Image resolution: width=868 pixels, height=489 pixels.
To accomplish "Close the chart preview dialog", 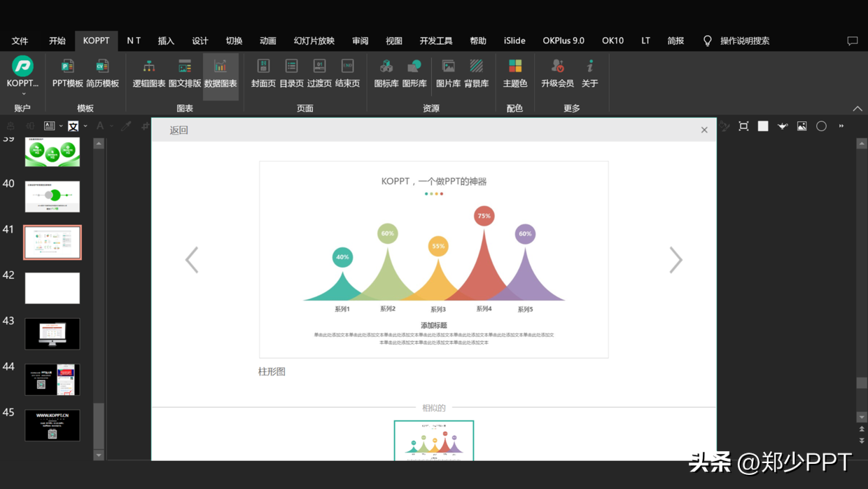I will pyautogui.click(x=704, y=130).
